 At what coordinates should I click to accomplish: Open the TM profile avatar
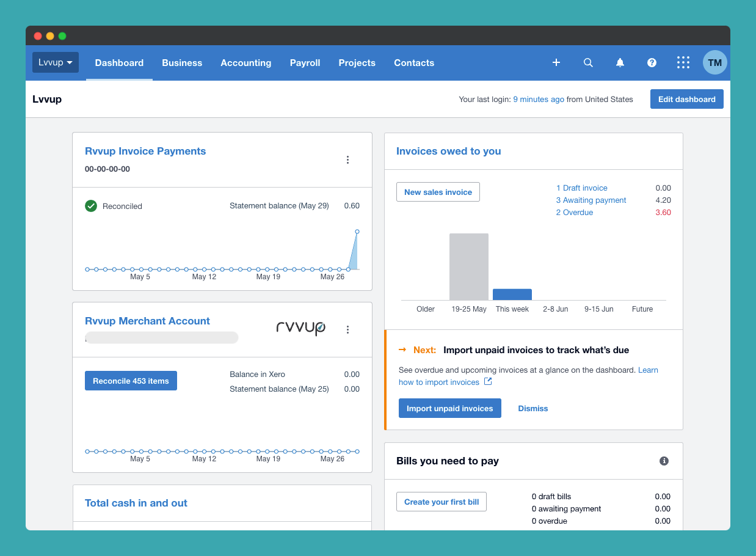pos(714,62)
